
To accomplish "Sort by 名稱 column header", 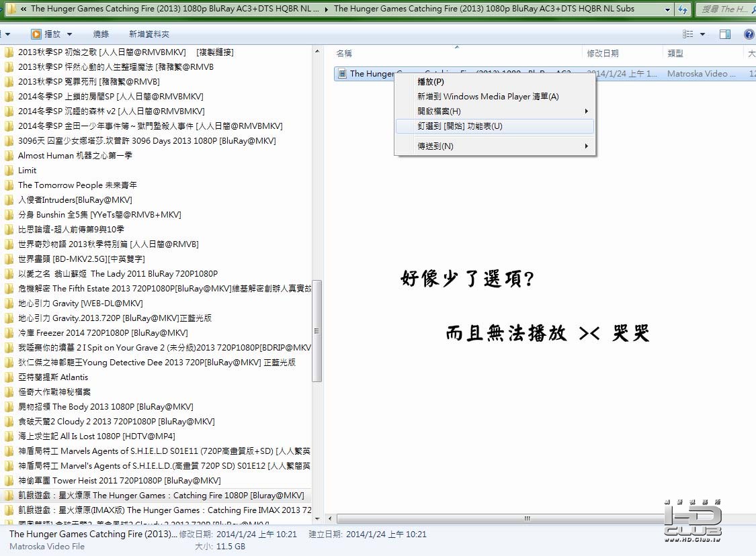I will click(x=344, y=54).
